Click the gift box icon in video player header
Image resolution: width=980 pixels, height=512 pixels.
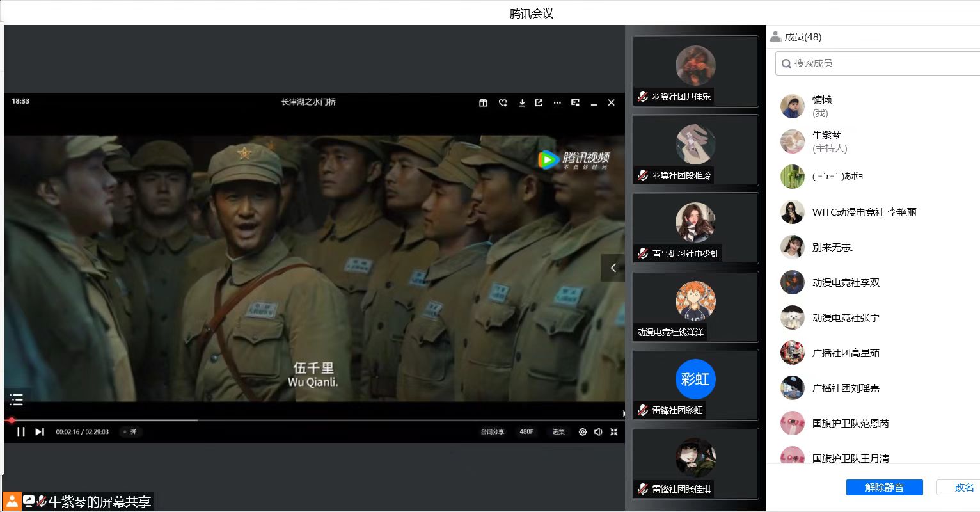[484, 102]
